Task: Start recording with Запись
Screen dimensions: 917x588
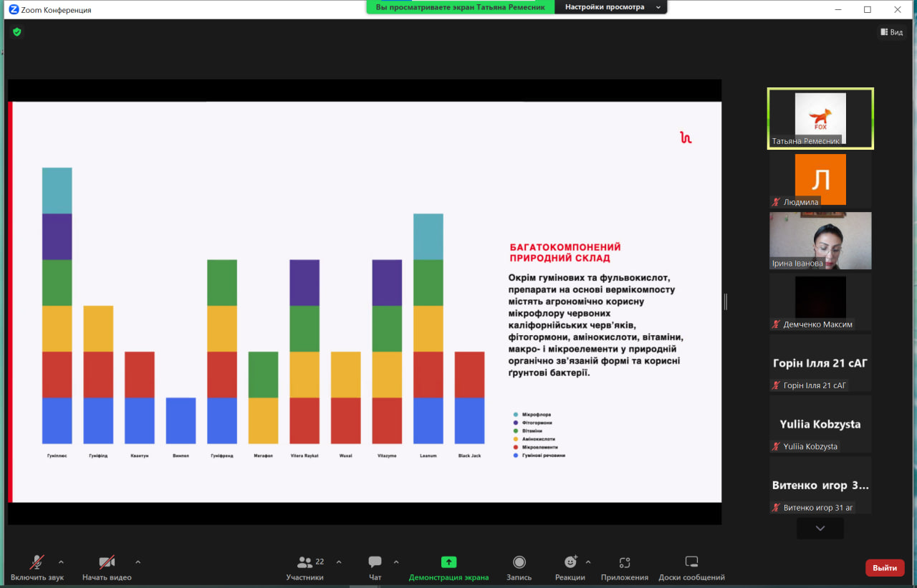Action: [x=519, y=567]
